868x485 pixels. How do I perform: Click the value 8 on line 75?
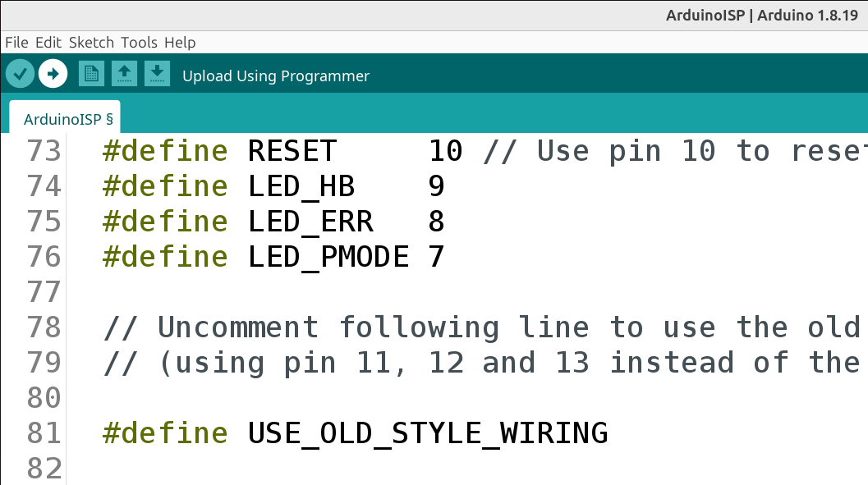(436, 222)
